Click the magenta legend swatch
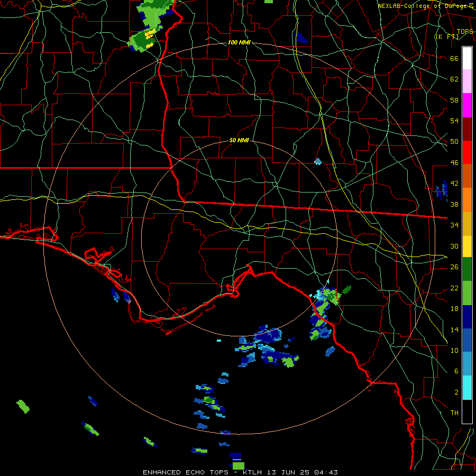Image resolution: width=476 pixels, height=476 pixels. [x=467, y=105]
